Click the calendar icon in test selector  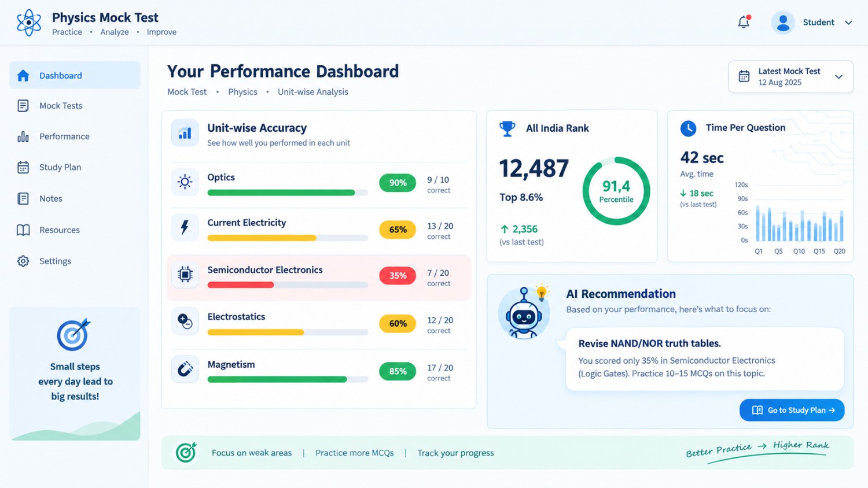tap(744, 76)
